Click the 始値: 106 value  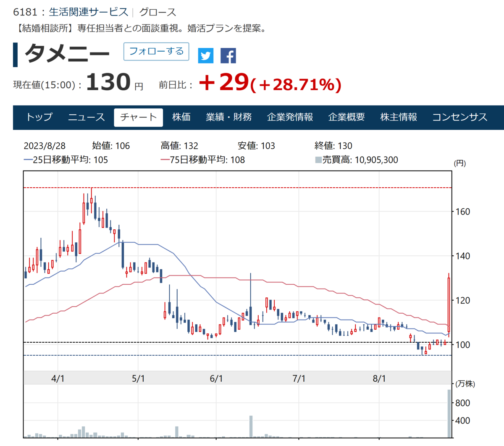click(x=111, y=146)
